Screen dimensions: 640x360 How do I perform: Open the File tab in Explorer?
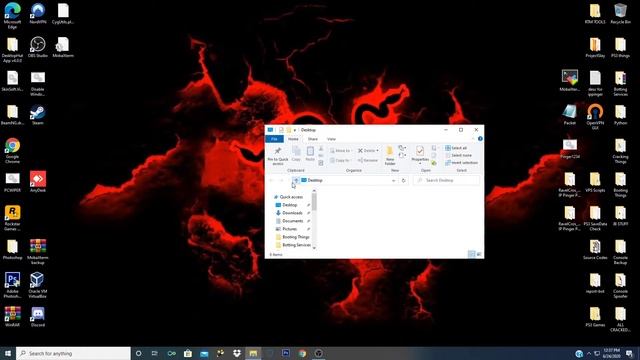[274, 139]
